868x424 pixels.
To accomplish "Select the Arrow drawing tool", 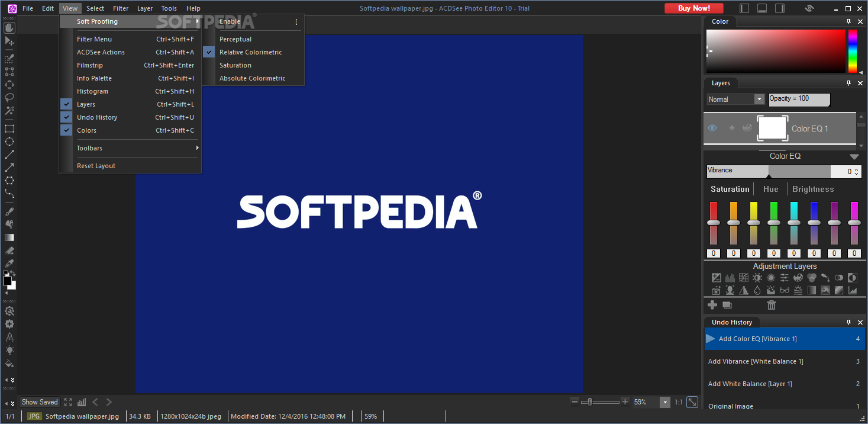I will coord(9,168).
